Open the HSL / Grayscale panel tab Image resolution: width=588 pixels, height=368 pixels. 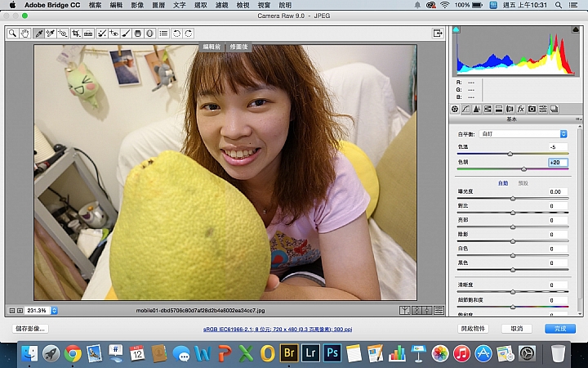[x=488, y=109]
